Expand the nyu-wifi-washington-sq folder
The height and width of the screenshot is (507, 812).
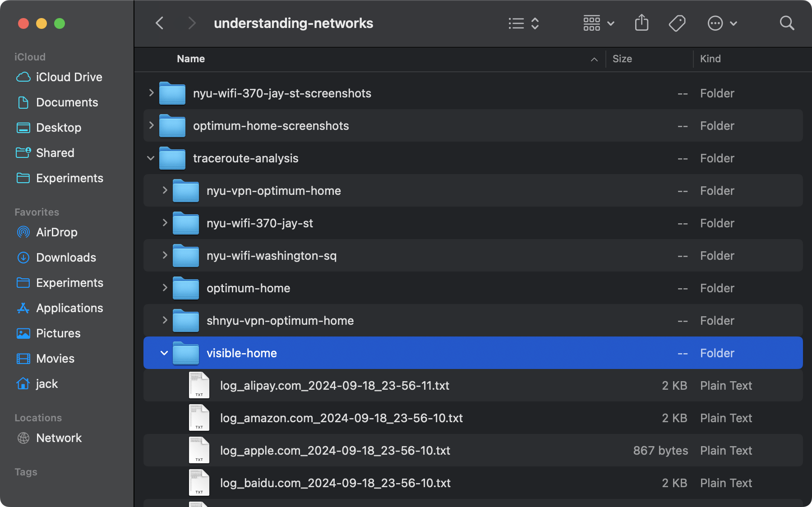(165, 255)
